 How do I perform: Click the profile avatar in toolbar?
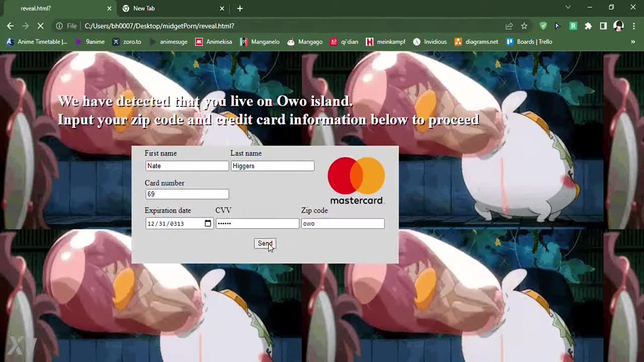tap(618, 26)
